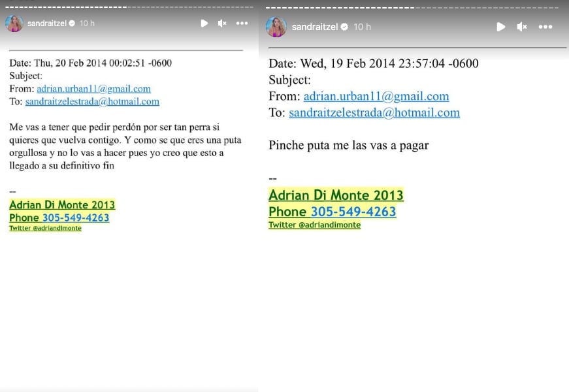Open Twitter @adriandimonte link on right story

(x=314, y=224)
